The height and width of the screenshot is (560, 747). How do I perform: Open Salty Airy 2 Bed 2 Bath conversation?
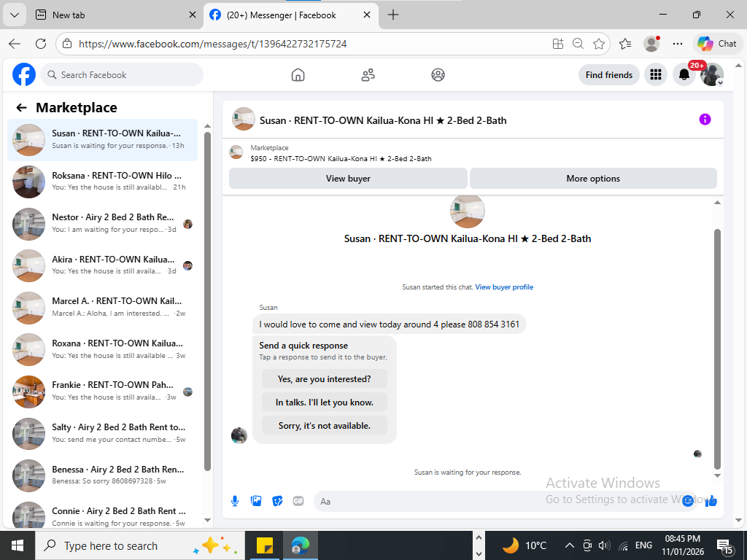102,433
